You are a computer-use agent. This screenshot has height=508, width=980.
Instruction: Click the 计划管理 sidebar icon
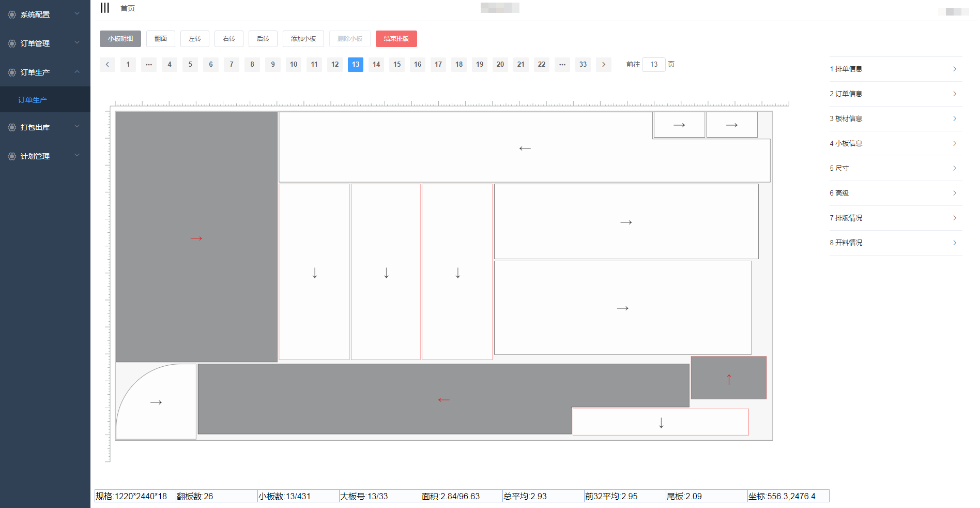[x=12, y=156]
